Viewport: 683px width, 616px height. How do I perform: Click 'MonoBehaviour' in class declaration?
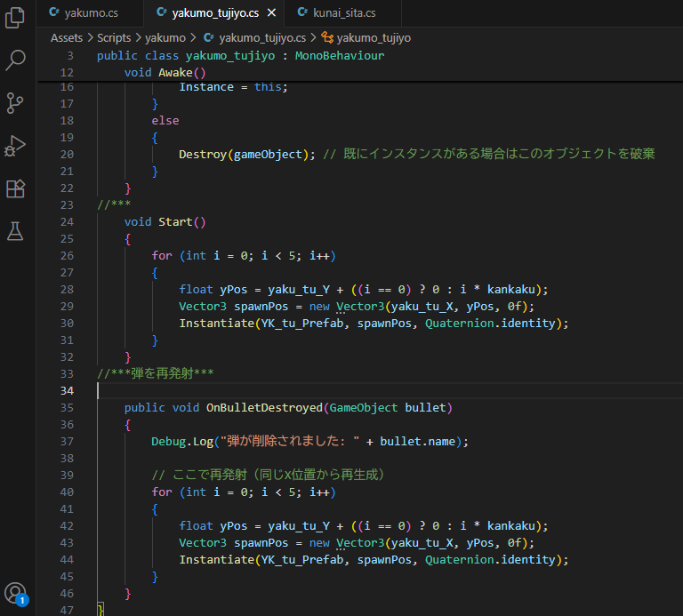pyautogui.click(x=340, y=56)
